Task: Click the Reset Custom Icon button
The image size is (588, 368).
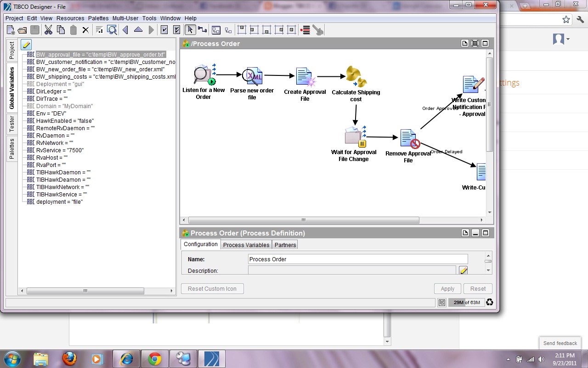Action: click(x=212, y=289)
